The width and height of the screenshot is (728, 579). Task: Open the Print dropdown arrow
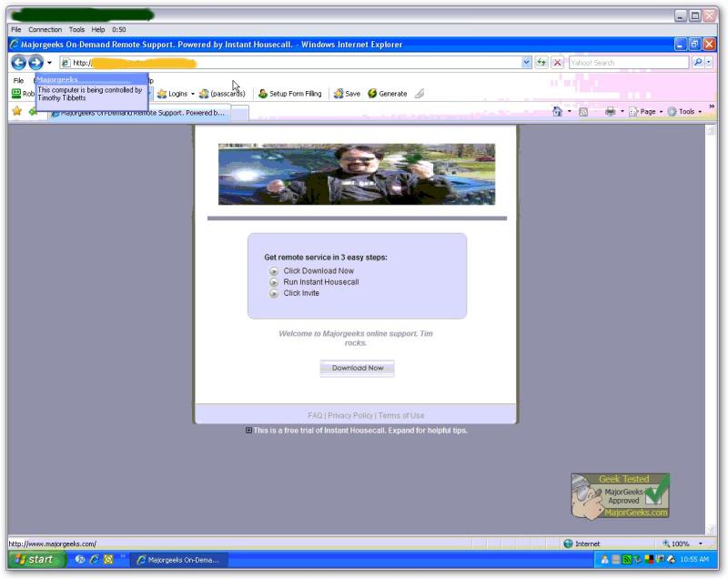click(622, 111)
